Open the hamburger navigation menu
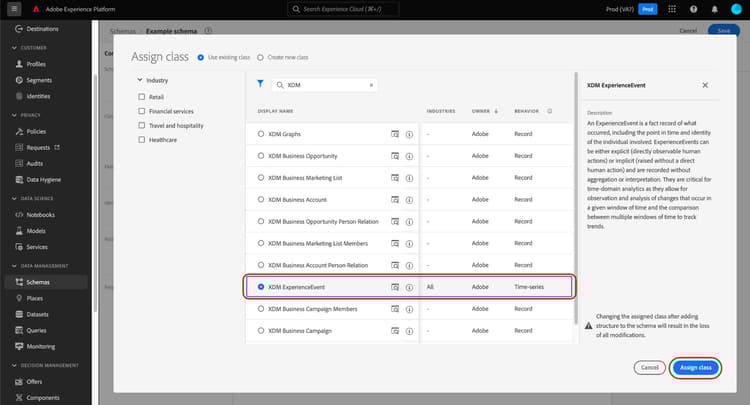750x405 pixels. (x=15, y=8)
